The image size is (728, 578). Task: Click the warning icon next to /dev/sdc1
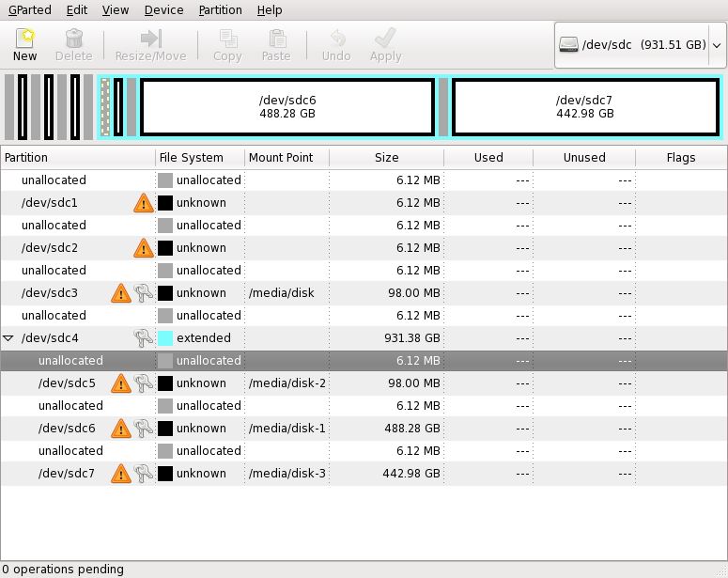pyautogui.click(x=143, y=203)
